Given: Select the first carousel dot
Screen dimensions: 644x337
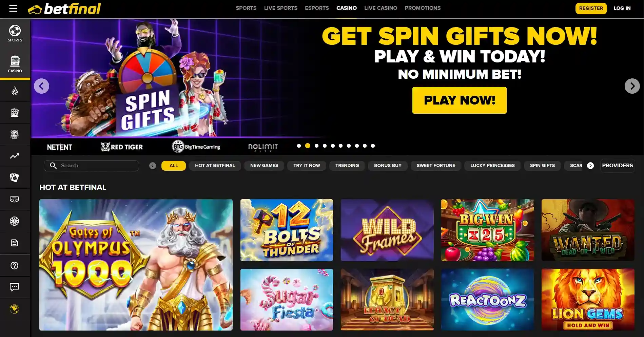Looking at the screenshot, I should (x=299, y=146).
